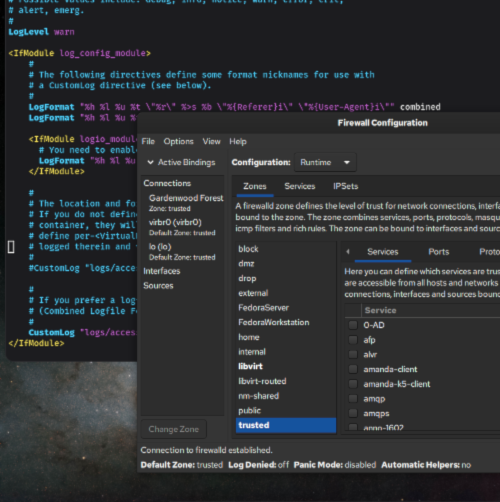Select the libvirt zone
The height and width of the screenshot is (502, 500).
tap(286, 366)
